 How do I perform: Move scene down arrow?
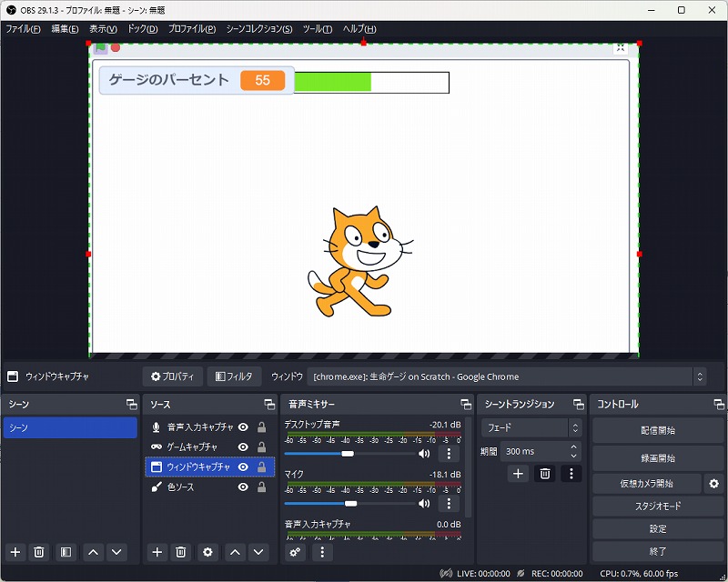pos(116,552)
